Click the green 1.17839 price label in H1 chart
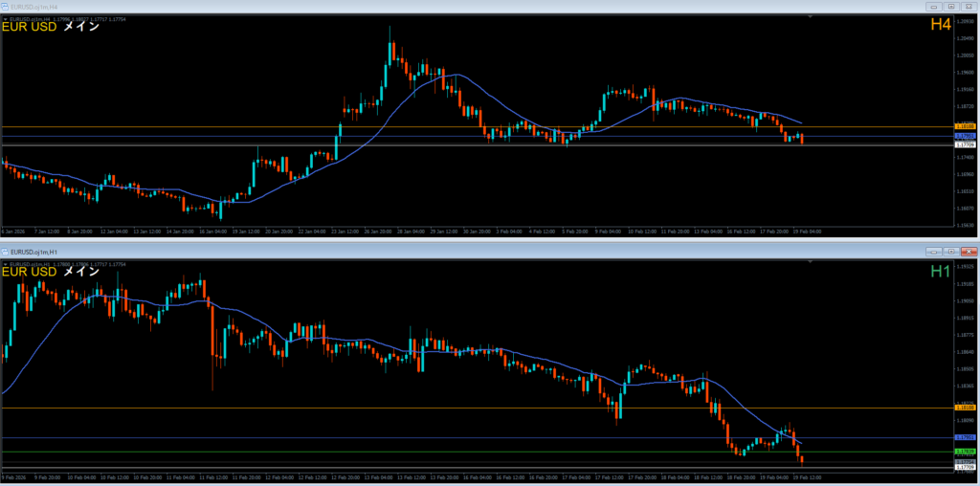 [966, 451]
